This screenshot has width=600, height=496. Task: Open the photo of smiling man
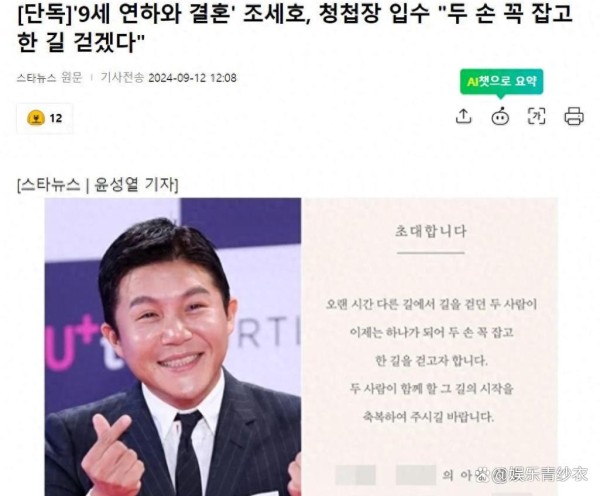tap(173, 347)
